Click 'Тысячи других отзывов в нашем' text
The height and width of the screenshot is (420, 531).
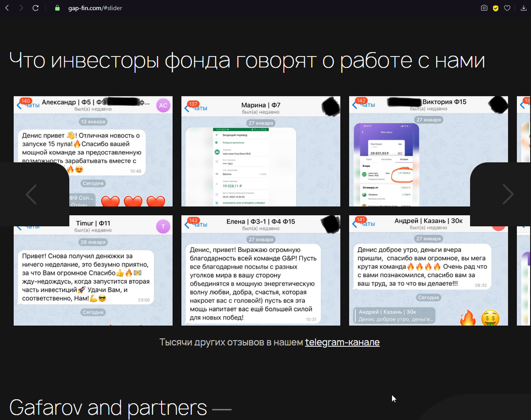pos(231,342)
